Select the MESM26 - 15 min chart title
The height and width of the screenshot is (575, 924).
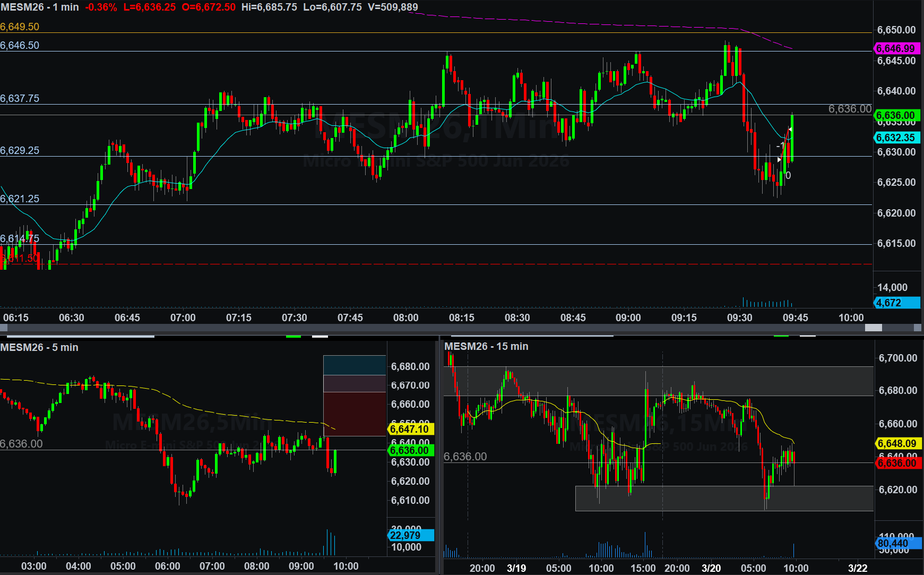coord(486,346)
